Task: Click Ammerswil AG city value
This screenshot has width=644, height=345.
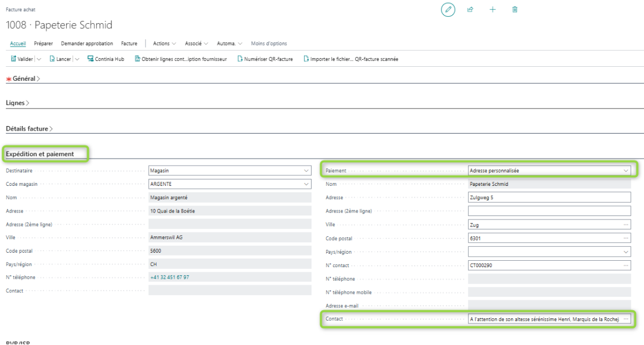Action: [x=230, y=238]
